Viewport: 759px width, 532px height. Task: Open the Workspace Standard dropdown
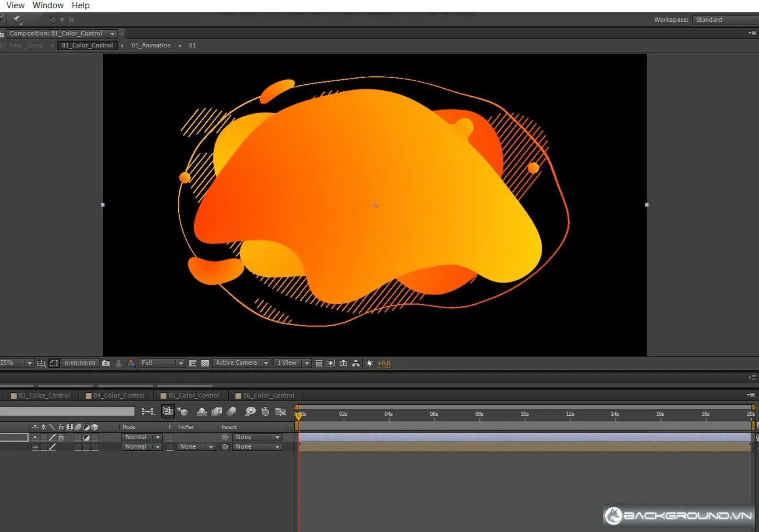click(x=726, y=20)
